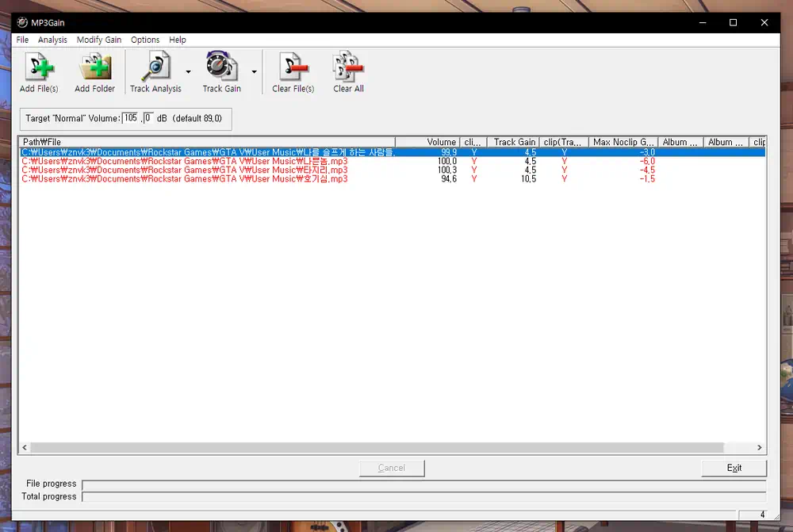
Task: Open the Modify Gain menu
Action: pos(99,40)
